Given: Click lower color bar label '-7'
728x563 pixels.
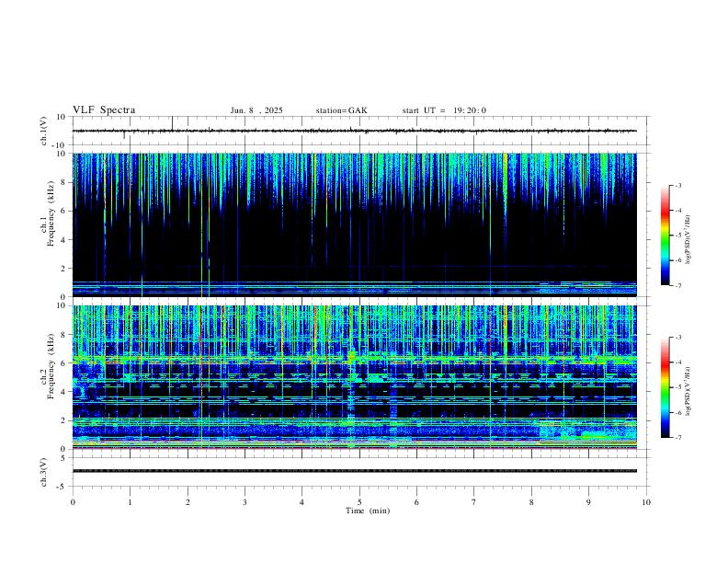Looking at the screenshot, I should tap(677, 438).
